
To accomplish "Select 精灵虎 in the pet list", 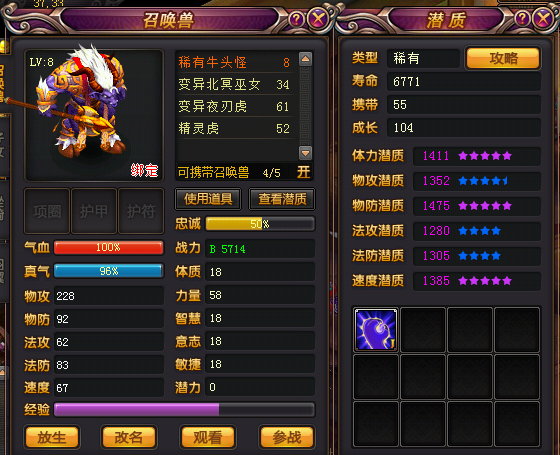I will pyautogui.click(x=234, y=129).
